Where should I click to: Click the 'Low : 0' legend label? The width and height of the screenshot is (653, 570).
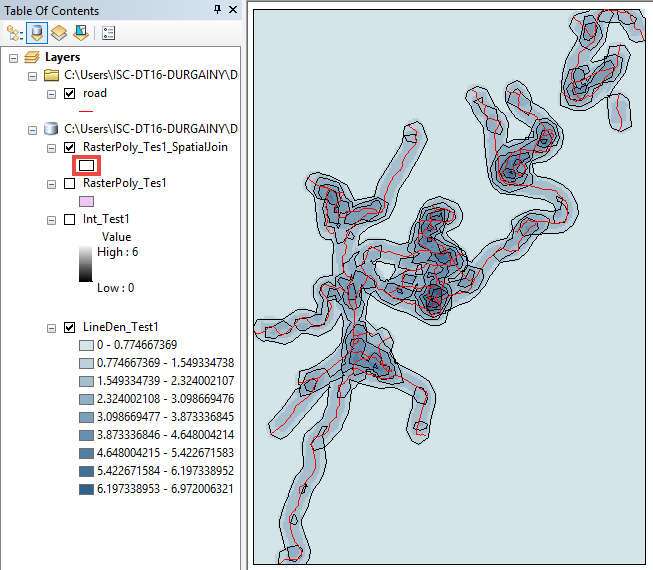[x=115, y=288]
